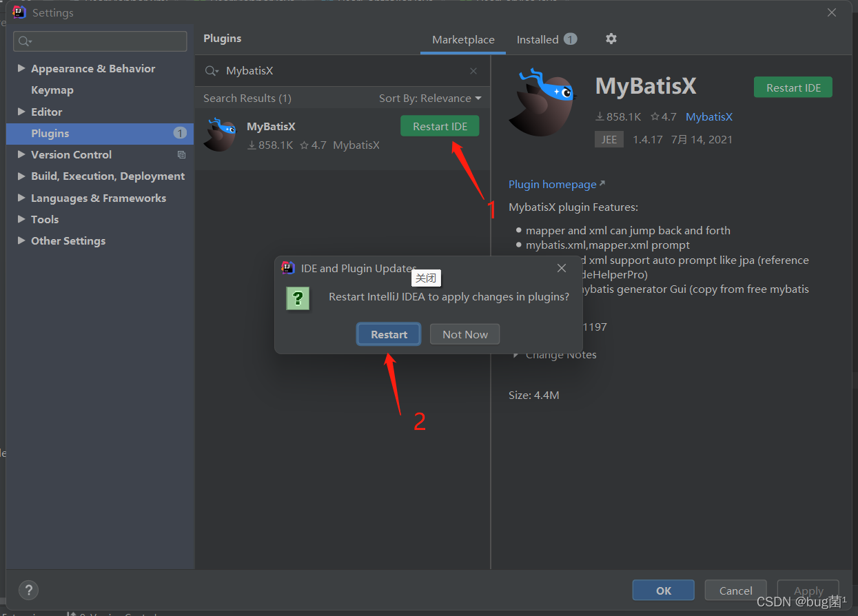Click the large MyBatisX logo in details pane
This screenshot has height=616, width=858.
pyautogui.click(x=542, y=102)
